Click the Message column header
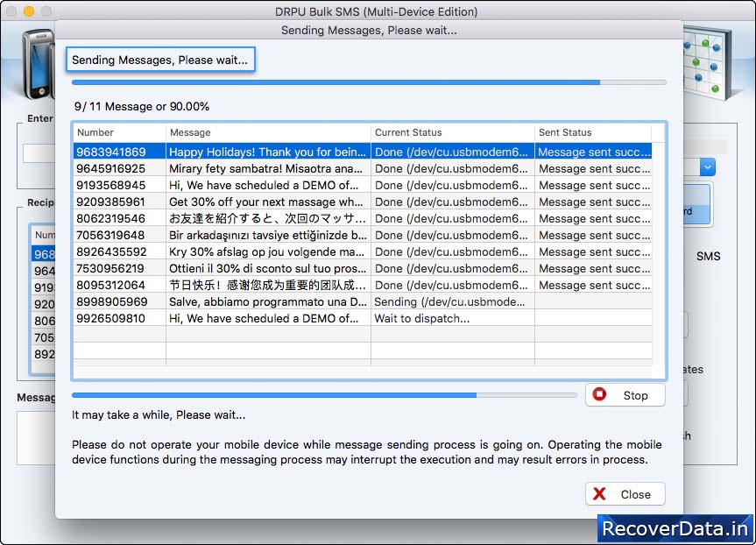This screenshot has width=756, height=545. click(x=268, y=132)
